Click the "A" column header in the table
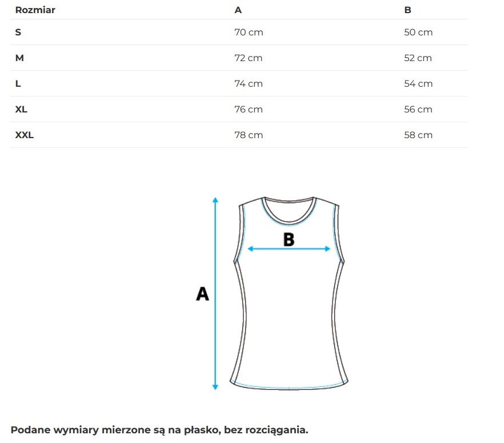This screenshot has height=443, width=504. (238, 10)
